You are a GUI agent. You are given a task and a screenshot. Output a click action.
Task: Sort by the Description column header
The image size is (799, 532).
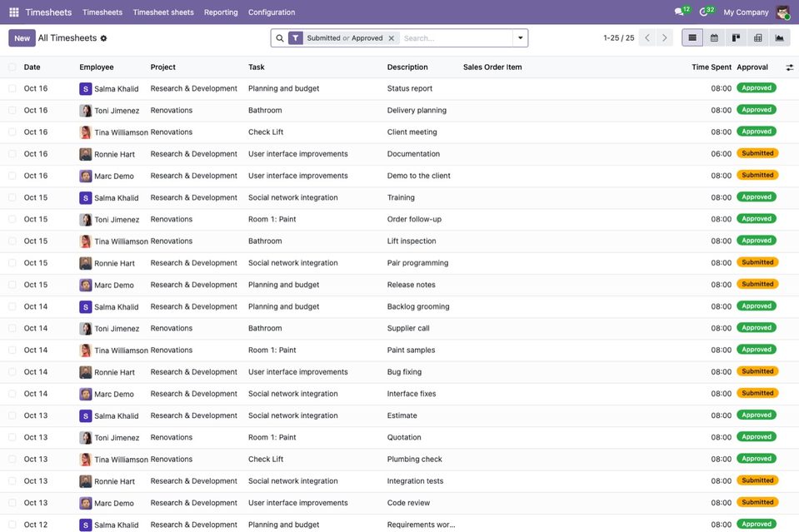click(407, 67)
